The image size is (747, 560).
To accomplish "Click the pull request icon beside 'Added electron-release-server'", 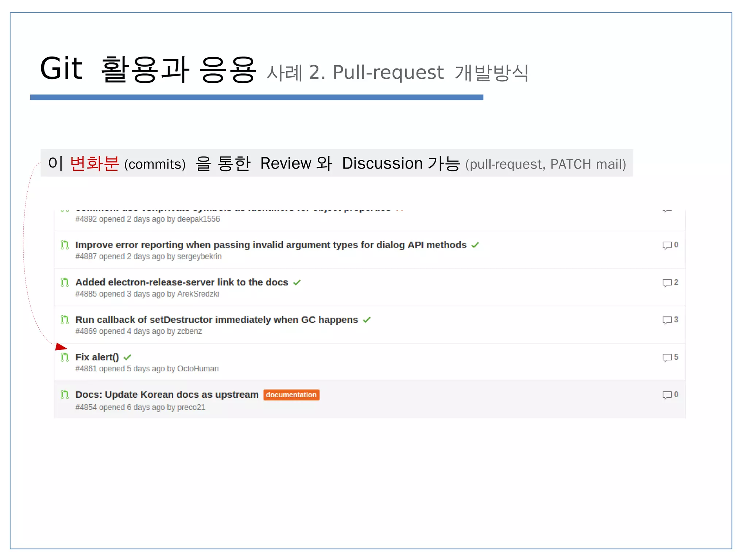I will pyautogui.click(x=65, y=282).
